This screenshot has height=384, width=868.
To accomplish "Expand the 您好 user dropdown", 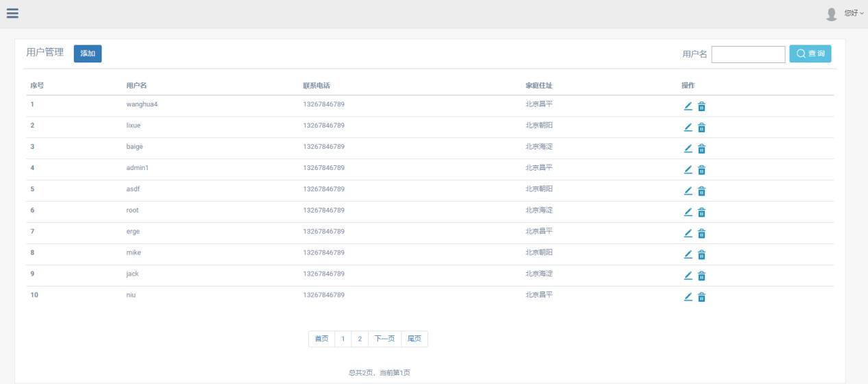I will (854, 13).
